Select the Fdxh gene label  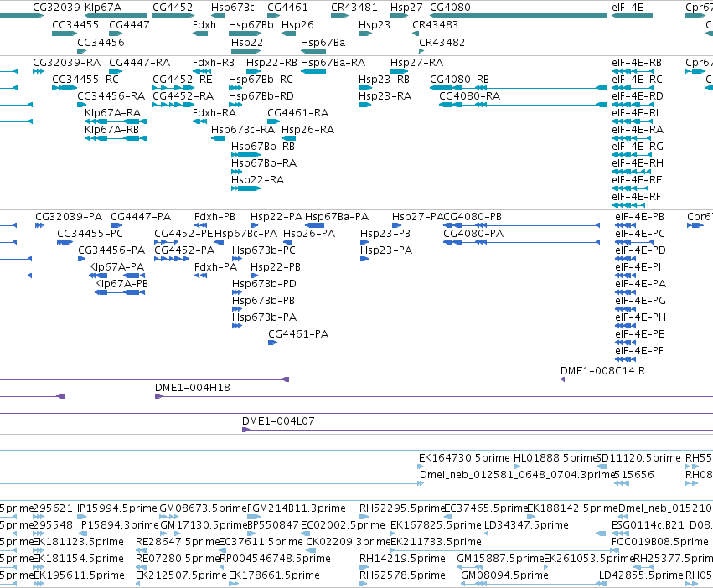click(204, 25)
